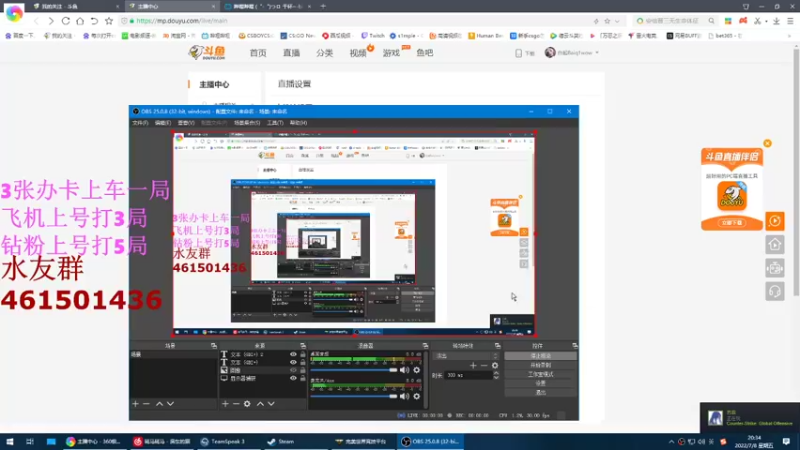The image size is (800, 450).
Task: Adjust the mic/aux volume slider
Action: coord(354,396)
